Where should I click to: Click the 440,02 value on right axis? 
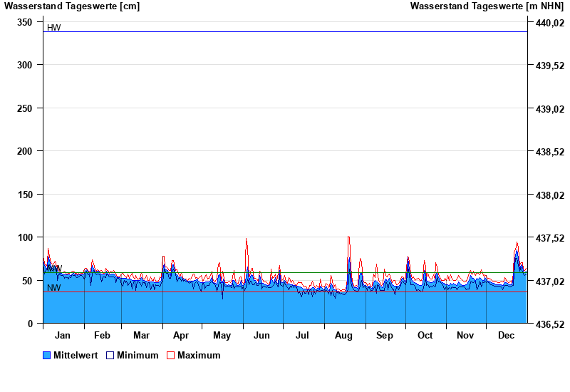pyautogui.click(x=550, y=23)
